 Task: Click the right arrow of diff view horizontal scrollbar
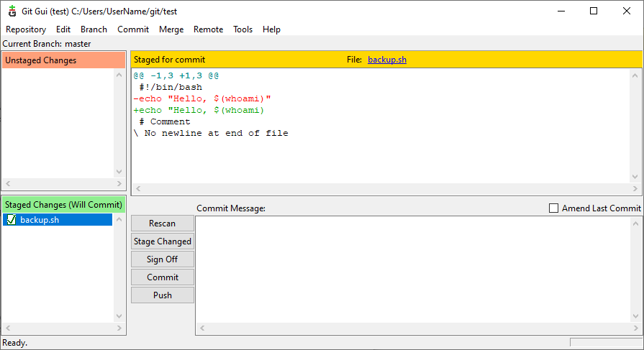(635, 189)
